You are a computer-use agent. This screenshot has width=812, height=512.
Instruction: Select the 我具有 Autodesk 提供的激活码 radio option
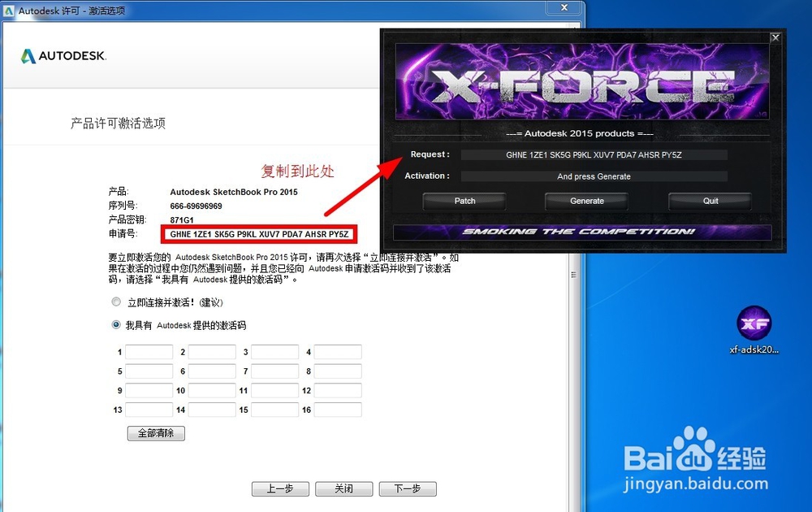click(116, 324)
